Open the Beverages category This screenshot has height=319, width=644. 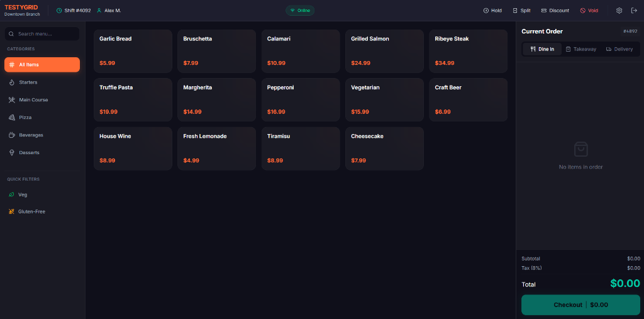tap(42, 135)
